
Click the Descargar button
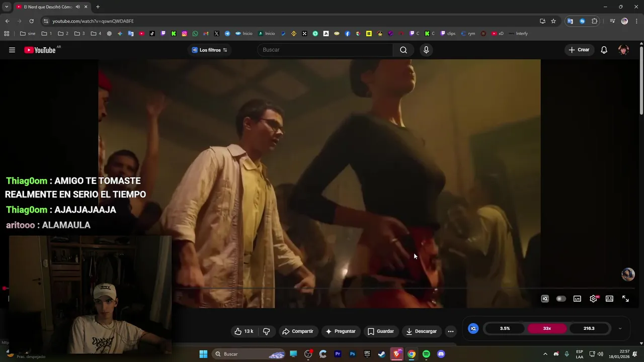click(x=422, y=331)
